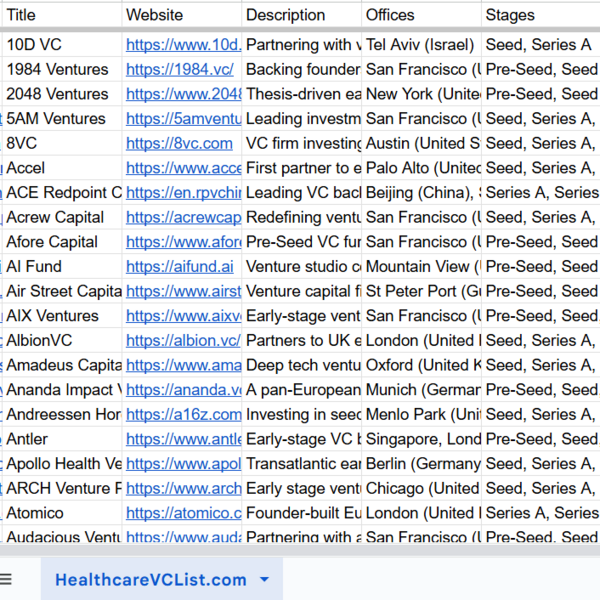Select the 2048 Ventures title cell
The height and width of the screenshot is (600, 600).
[62, 94]
